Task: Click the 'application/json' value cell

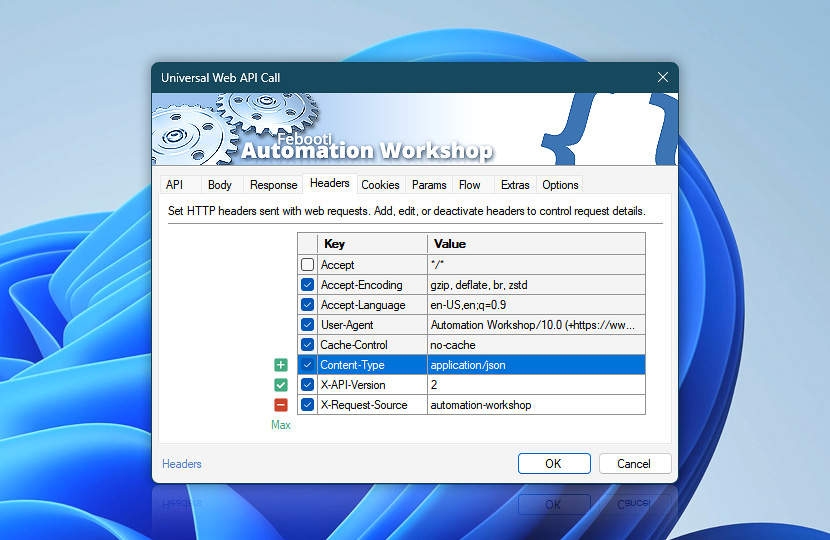Action: tap(536, 365)
